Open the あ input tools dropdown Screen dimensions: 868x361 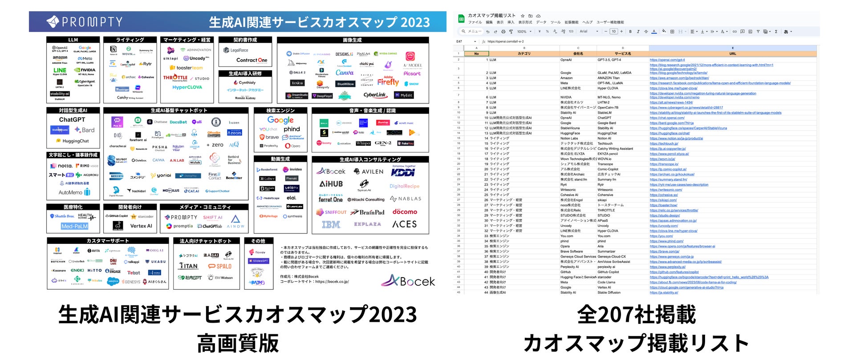click(x=788, y=32)
